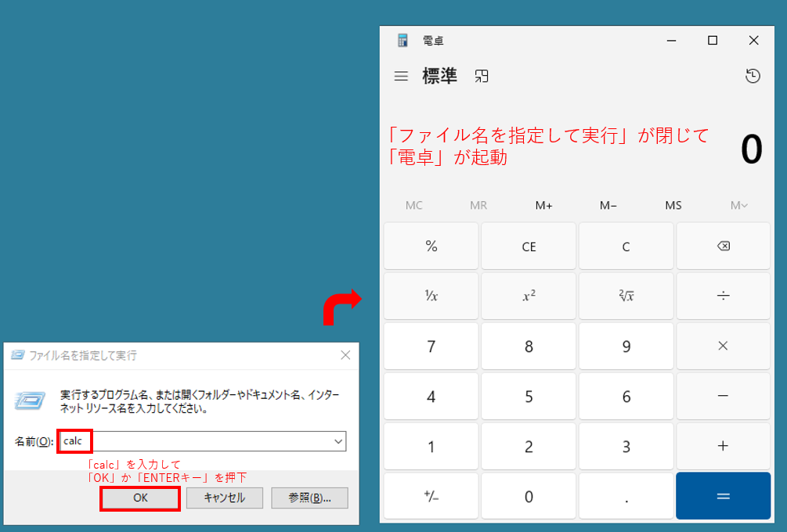The image size is (787, 532).
Task: Click the キャンセル button
Action: click(x=225, y=498)
